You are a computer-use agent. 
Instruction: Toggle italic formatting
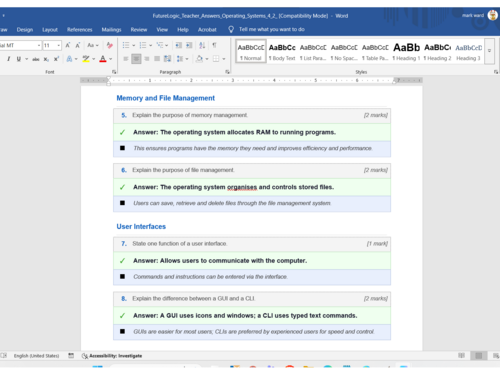[9, 59]
